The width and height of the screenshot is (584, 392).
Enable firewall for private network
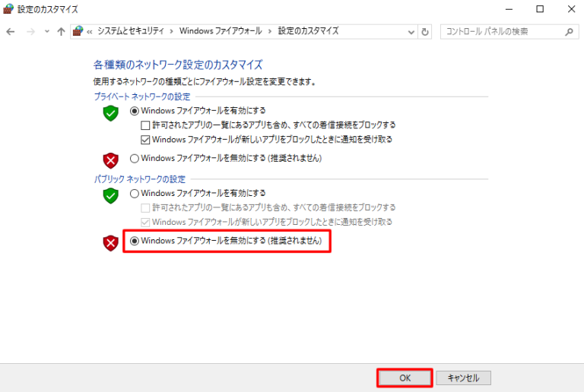[134, 111]
